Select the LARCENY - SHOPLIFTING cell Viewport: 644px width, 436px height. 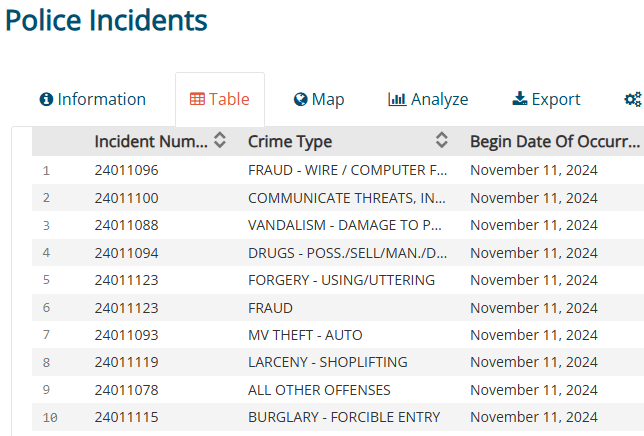[x=327, y=362]
